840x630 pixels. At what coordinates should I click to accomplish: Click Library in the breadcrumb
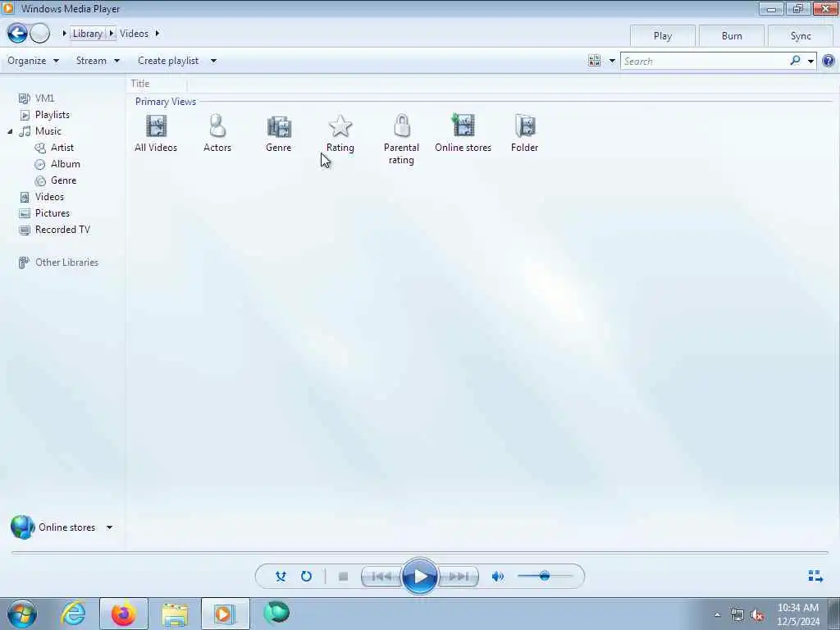click(x=87, y=33)
